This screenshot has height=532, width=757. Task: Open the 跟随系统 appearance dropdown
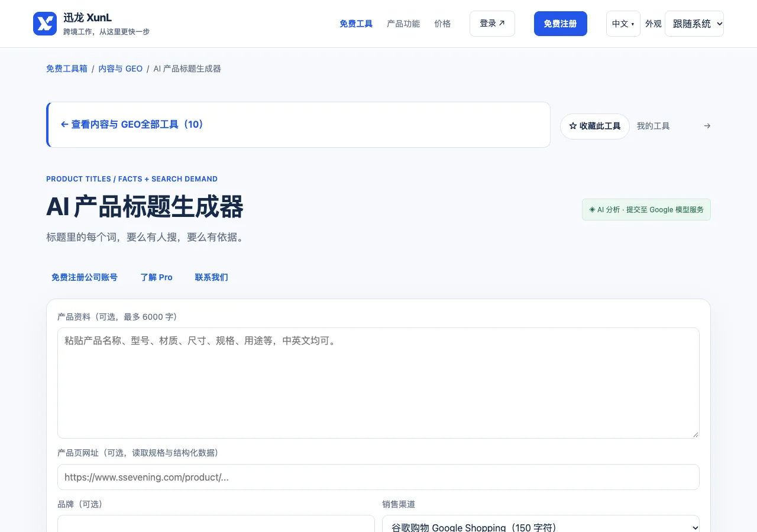coord(694,24)
